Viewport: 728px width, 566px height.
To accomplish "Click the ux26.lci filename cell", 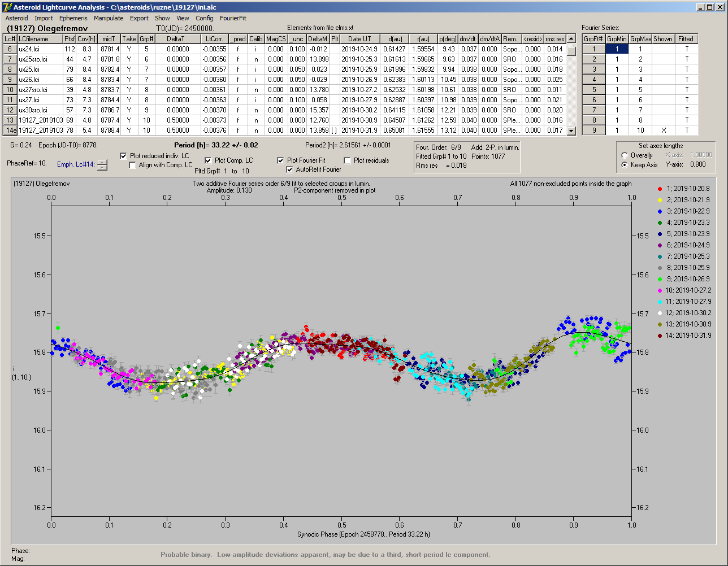I will [x=39, y=80].
